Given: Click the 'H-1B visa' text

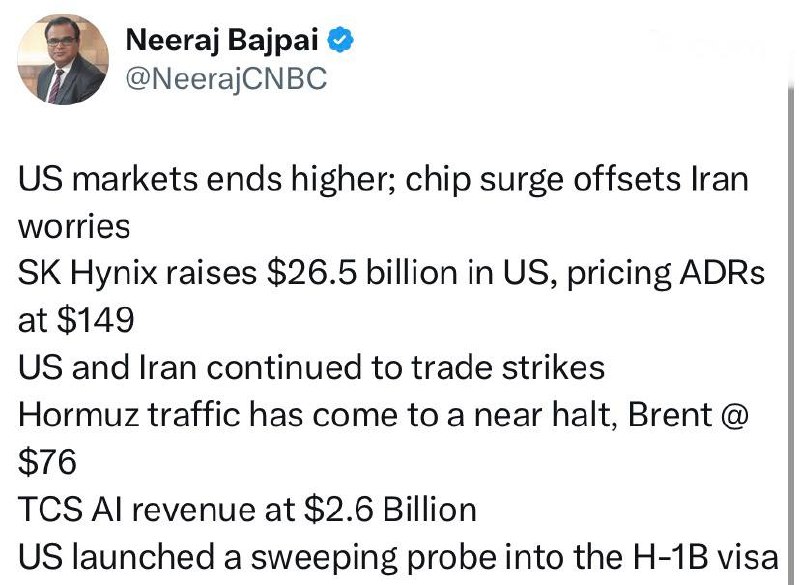Looking at the screenshot, I should pos(706,557).
